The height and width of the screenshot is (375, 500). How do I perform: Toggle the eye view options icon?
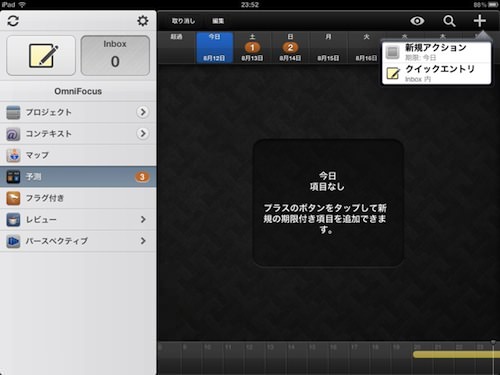417,21
